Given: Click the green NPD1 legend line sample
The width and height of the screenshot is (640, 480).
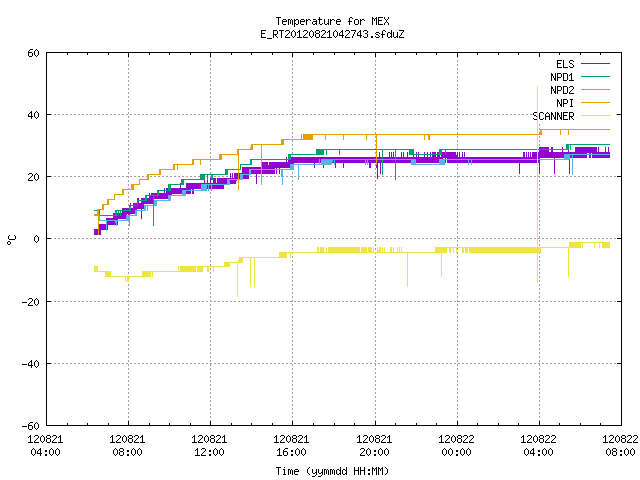Looking at the screenshot, I should point(595,76).
